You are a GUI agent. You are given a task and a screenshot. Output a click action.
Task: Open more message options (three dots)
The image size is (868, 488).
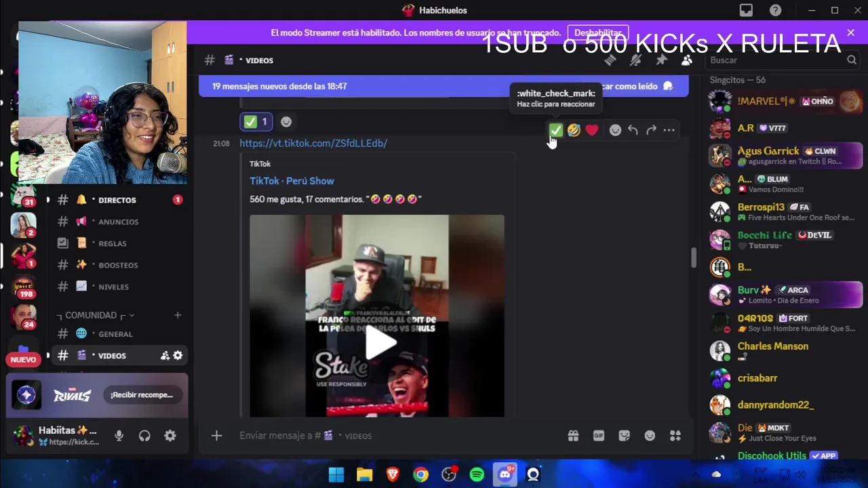pyautogui.click(x=669, y=130)
